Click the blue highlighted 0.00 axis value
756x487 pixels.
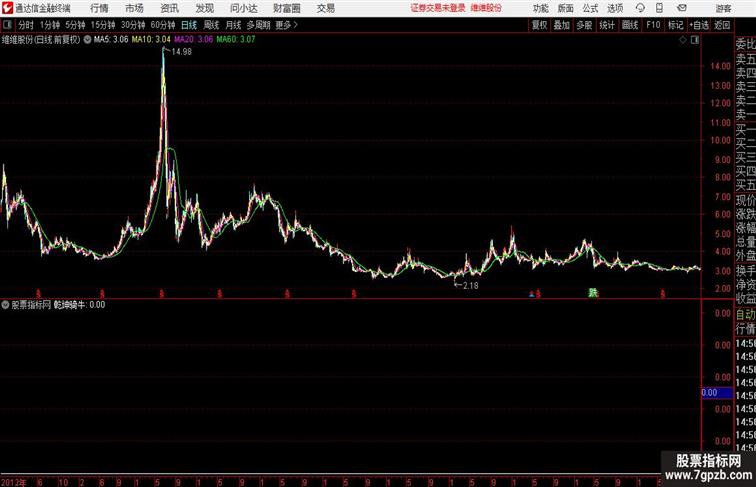pyautogui.click(x=717, y=392)
